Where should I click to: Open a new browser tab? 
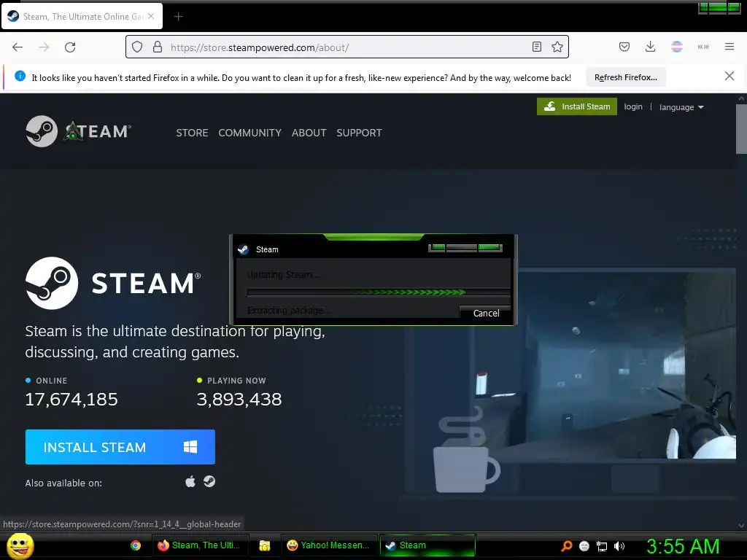pyautogui.click(x=178, y=17)
